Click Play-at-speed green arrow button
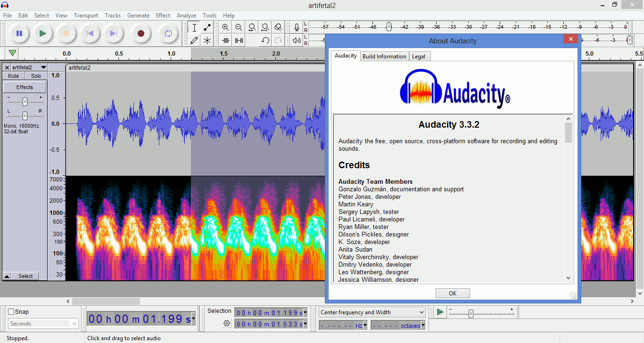This screenshot has height=343, width=644. tap(440, 312)
